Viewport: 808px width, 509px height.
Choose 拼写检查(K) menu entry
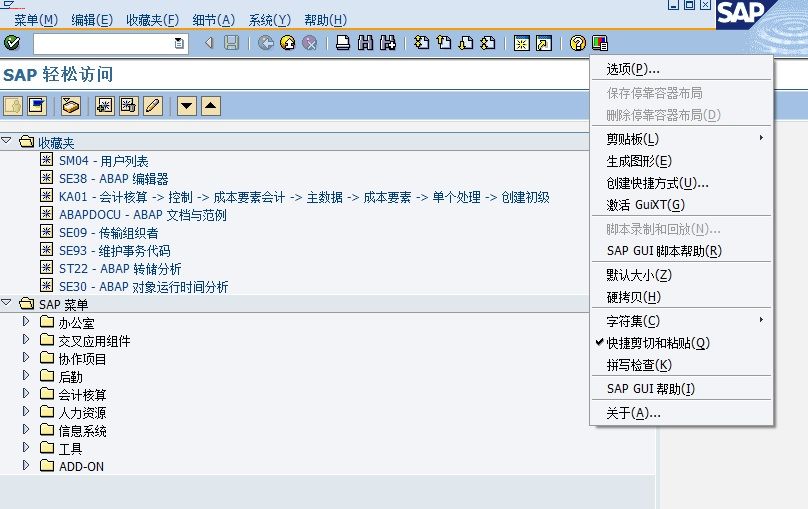coord(681,365)
